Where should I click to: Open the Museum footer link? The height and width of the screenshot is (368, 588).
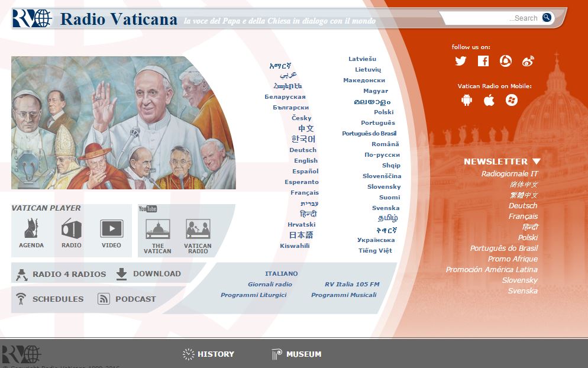[303, 354]
